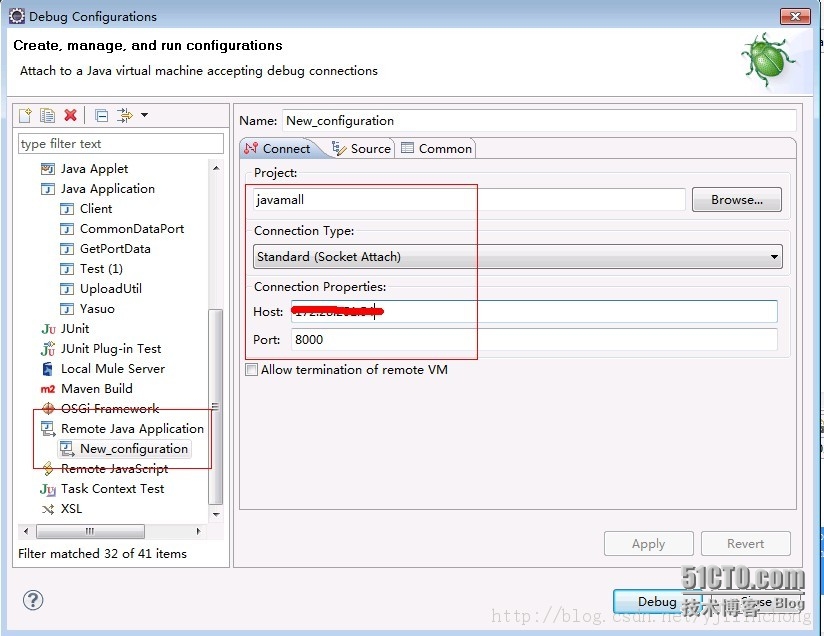Click tree vertical scrollbar down arrow
The height and width of the screenshot is (636, 824).
tap(216, 514)
